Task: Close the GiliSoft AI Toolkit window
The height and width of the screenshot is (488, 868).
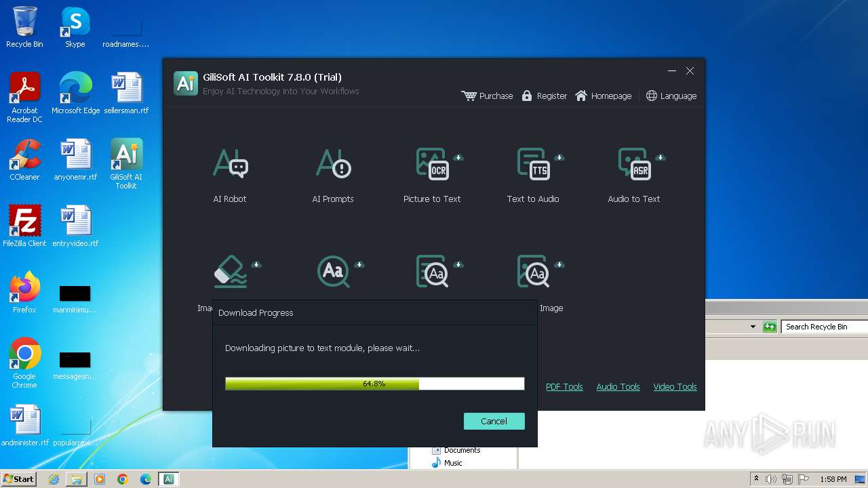Action: coord(690,71)
